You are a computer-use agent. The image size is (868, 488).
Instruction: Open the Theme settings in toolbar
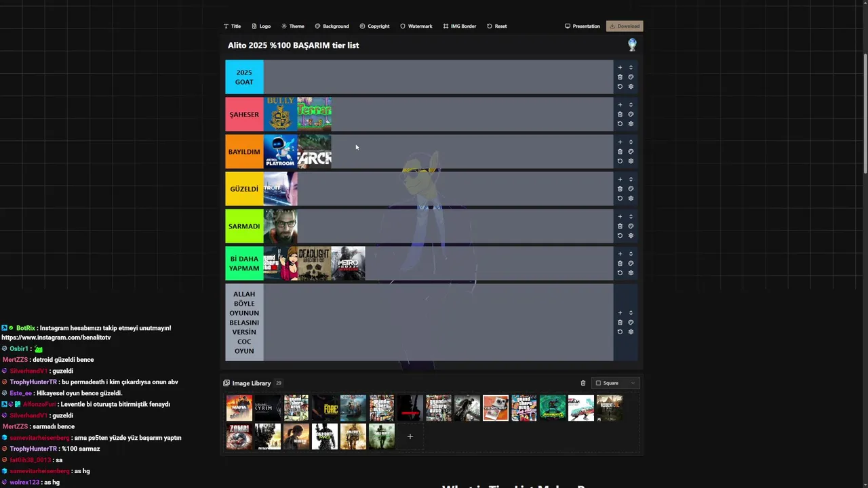(x=293, y=26)
